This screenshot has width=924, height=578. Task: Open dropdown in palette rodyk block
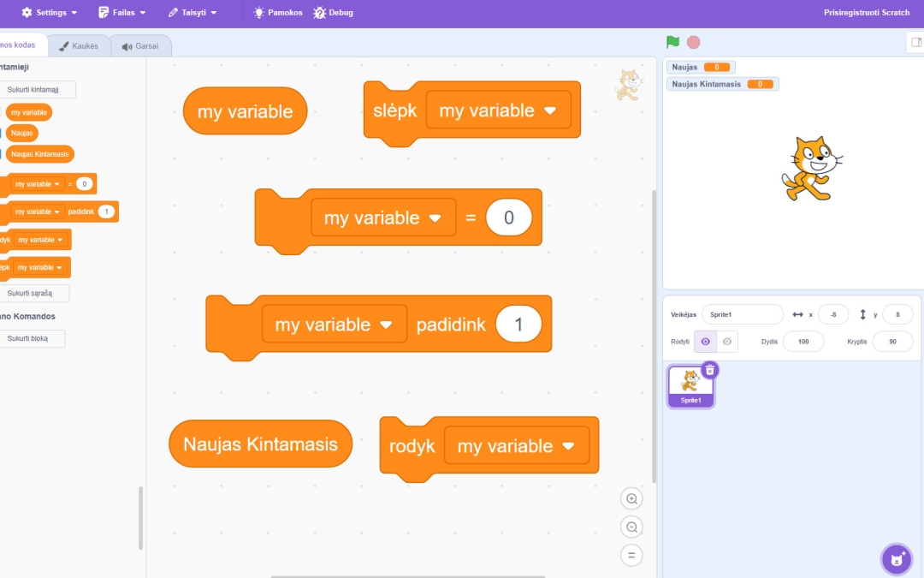[41, 240]
